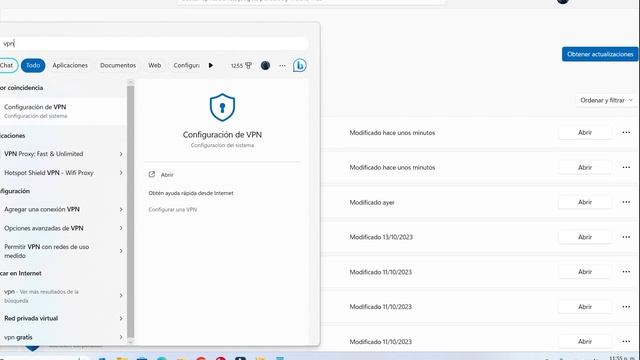The height and width of the screenshot is (360, 640).
Task: Select 'VPN Proxy: Fast & Unlimited' app result
Action: coord(63,154)
